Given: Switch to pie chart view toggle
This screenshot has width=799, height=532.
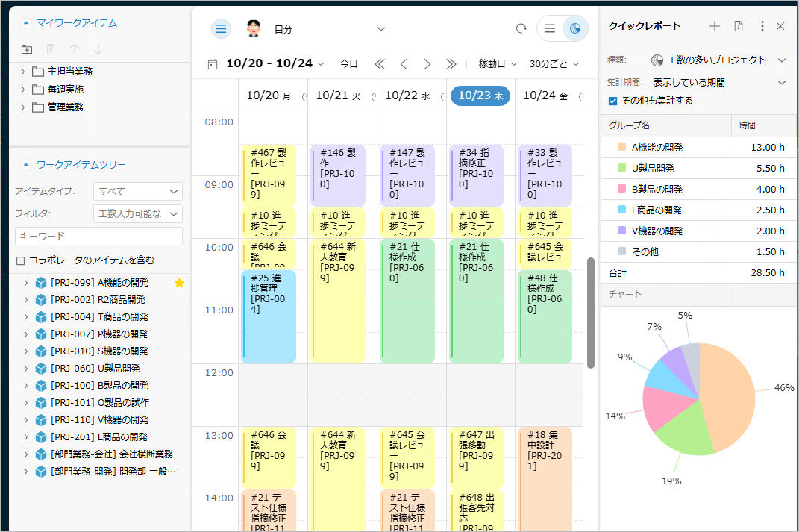Looking at the screenshot, I should pyautogui.click(x=574, y=29).
